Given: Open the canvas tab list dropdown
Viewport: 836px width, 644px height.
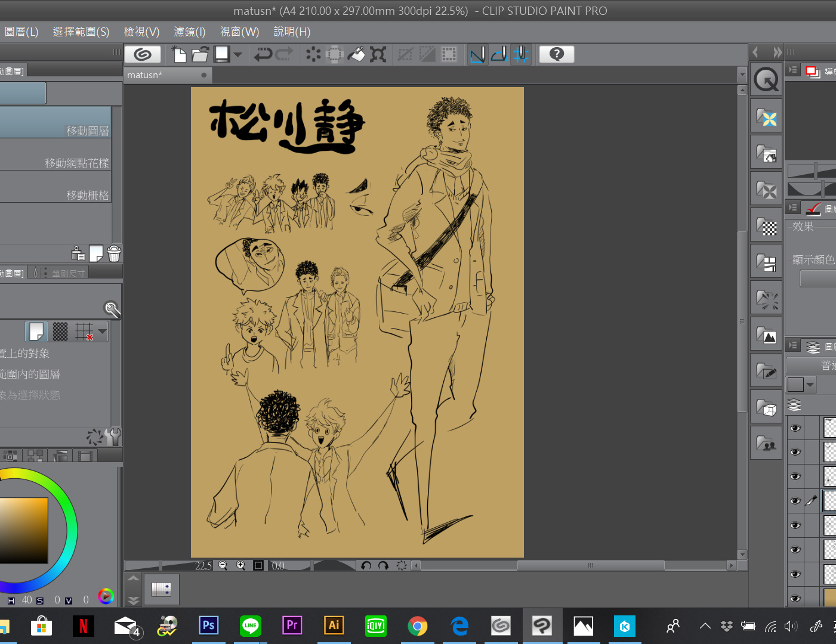Looking at the screenshot, I should click(742, 75).
